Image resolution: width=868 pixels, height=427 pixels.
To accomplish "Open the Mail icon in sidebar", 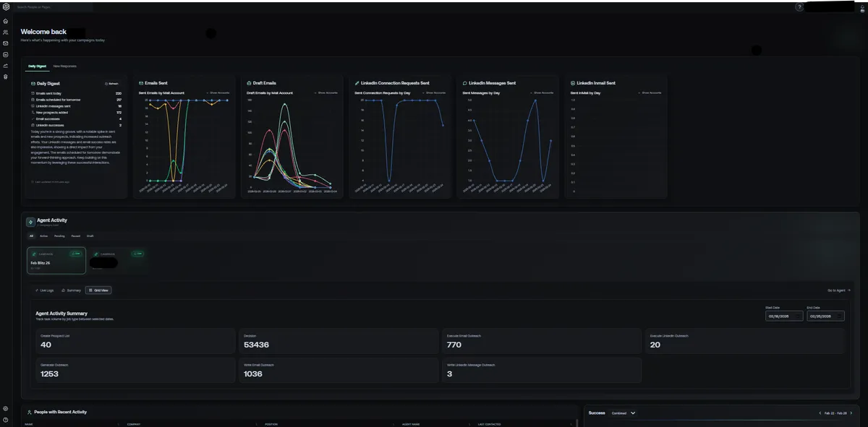I will pos(5,43).
